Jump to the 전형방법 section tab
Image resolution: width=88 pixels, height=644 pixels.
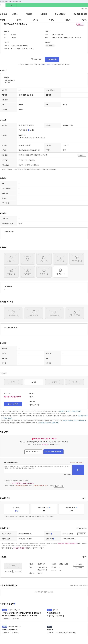pos(68,20)
